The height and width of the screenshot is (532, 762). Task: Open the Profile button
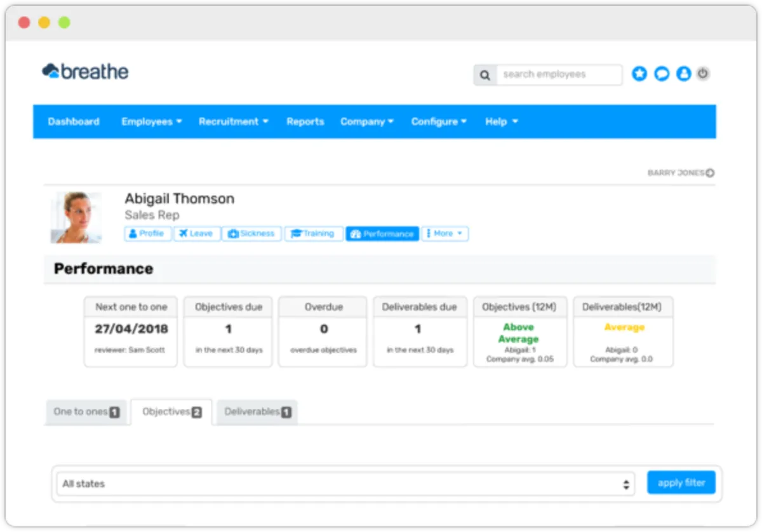(x=148, y=234)
